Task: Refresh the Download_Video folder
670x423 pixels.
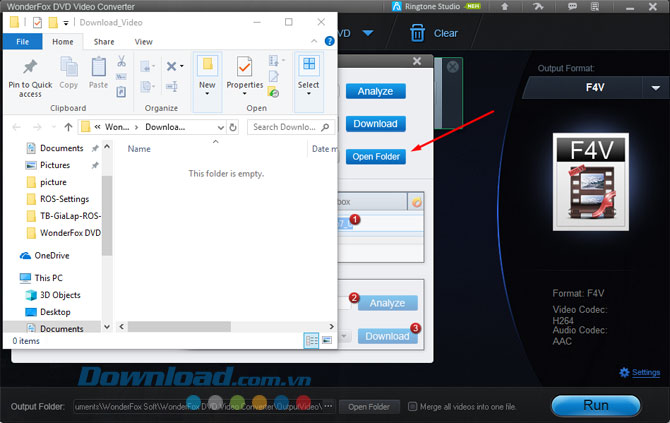Action: pyautogui.click(x=233, y=127)
